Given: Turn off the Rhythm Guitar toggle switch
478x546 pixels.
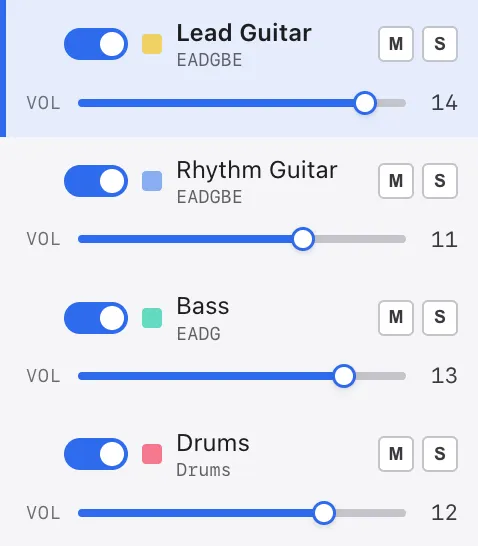Looking at the screenshot, I should pyautogui.click(x=96, y=181).
